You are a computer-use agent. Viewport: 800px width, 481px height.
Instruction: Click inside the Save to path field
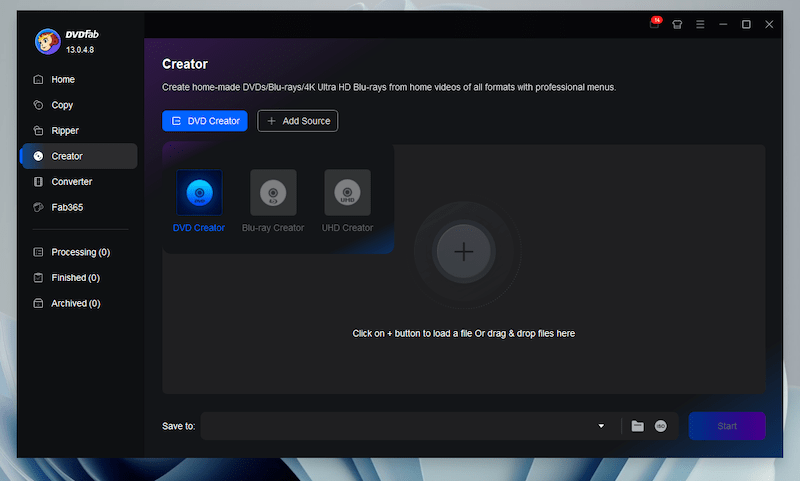coord(400,426)
